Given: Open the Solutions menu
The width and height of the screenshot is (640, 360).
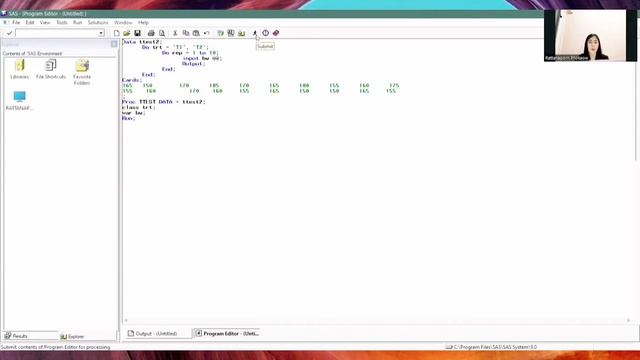Looking at the screenshot, I should pyautogui.click(x=98, y=22).
